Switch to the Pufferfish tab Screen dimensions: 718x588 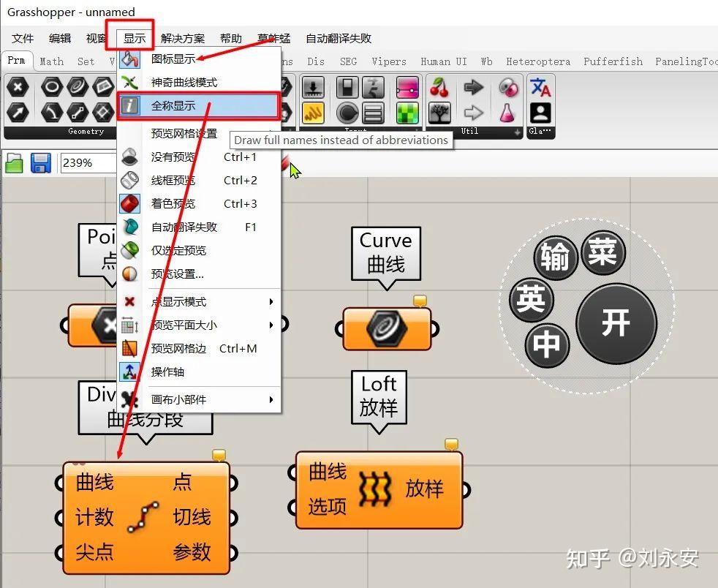(x=613, y=61)
